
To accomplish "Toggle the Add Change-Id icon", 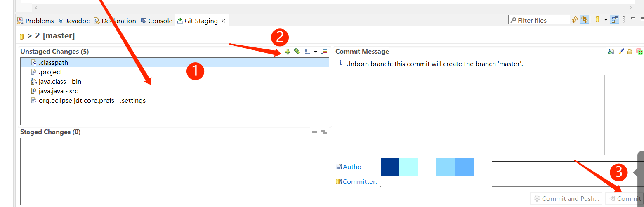I will pyautogui.click(x=639, y=52).
